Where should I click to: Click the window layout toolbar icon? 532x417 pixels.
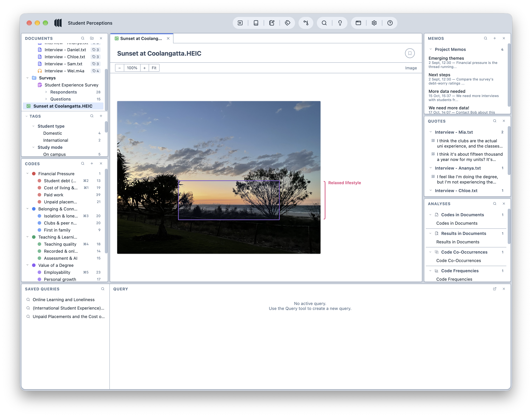coord(358,23)
